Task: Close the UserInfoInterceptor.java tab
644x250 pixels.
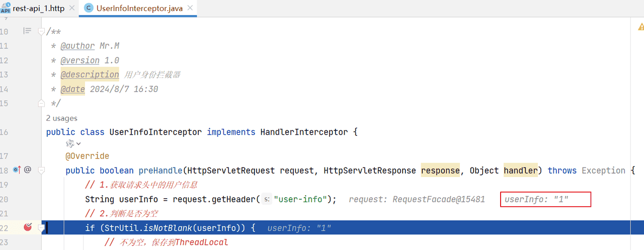Action: [189, 9]
